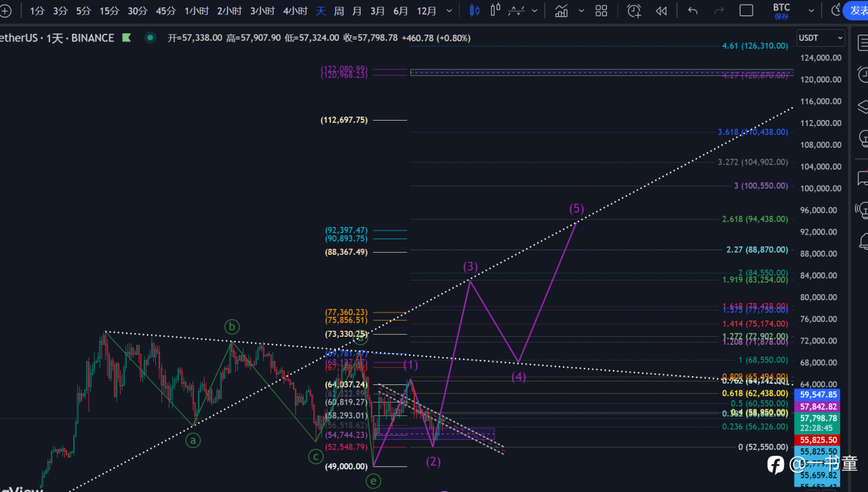This screenshot has height=492, width=868.
Task: Select the 周 weekly timeframe
Action: [339, 11]
